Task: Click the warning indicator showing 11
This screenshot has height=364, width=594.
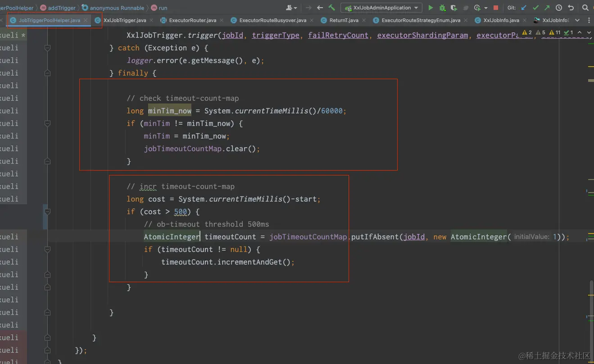Action: 555,32
